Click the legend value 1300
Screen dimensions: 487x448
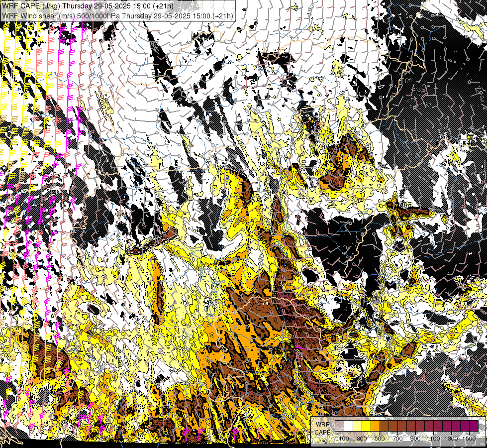[451, 439]
